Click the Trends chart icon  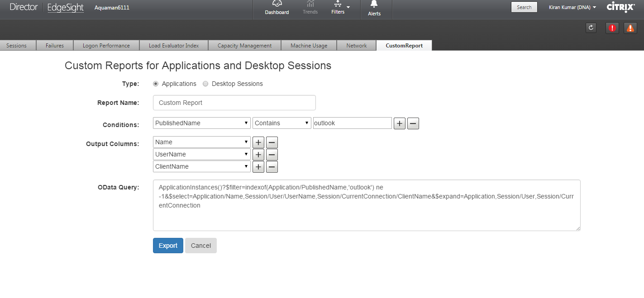coord(310,4)
